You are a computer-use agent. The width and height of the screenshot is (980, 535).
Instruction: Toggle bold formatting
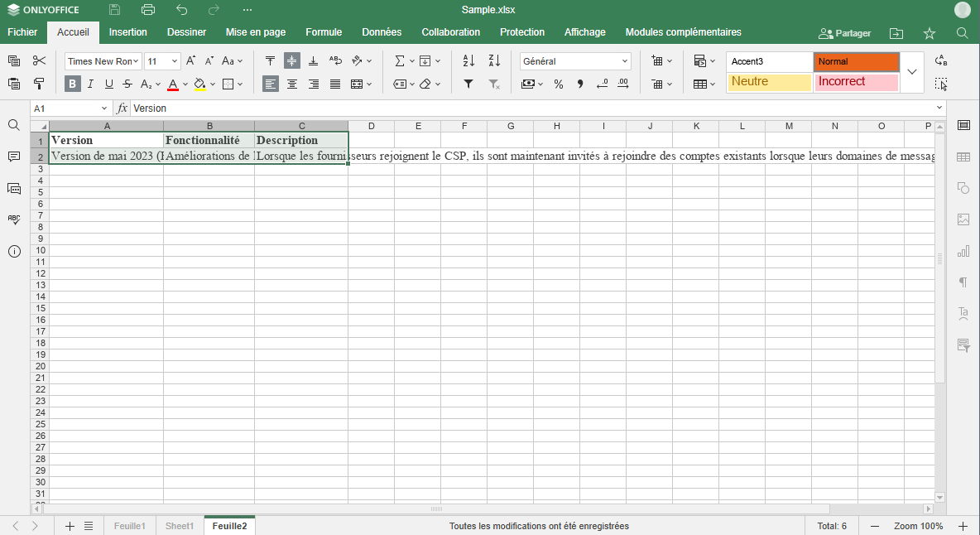72,84
